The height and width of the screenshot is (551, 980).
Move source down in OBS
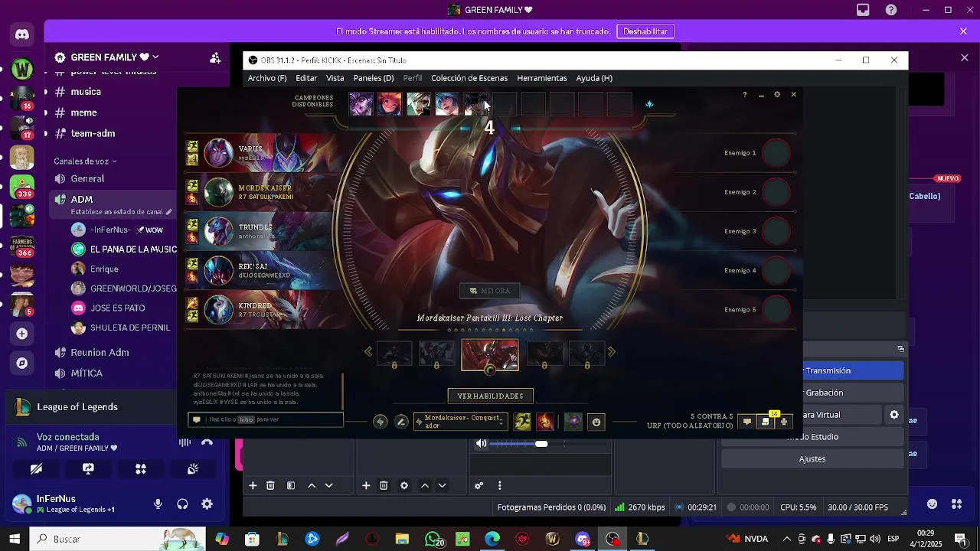pyautogui.click(x=442, y=486)
